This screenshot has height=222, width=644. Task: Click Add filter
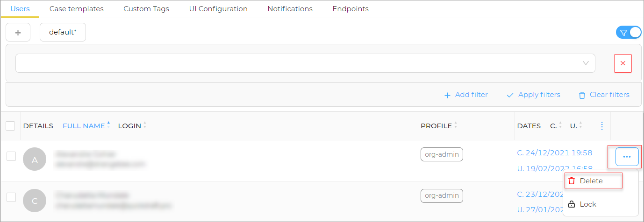[465, 95]
